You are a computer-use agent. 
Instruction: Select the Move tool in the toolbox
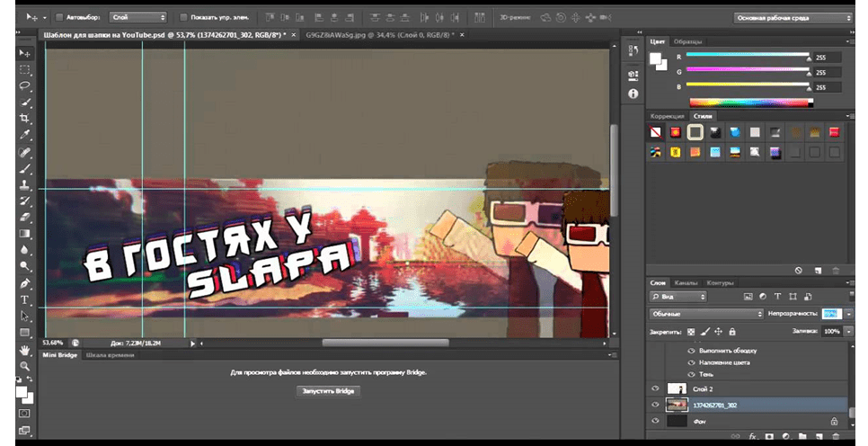click(24, 53)
